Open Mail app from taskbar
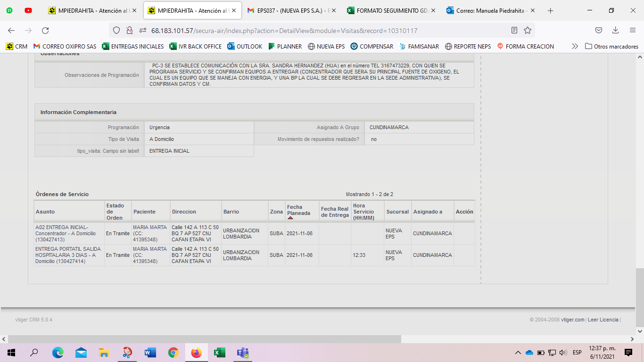The height and width of the screenshot is (362, 644). coord(81,353)
